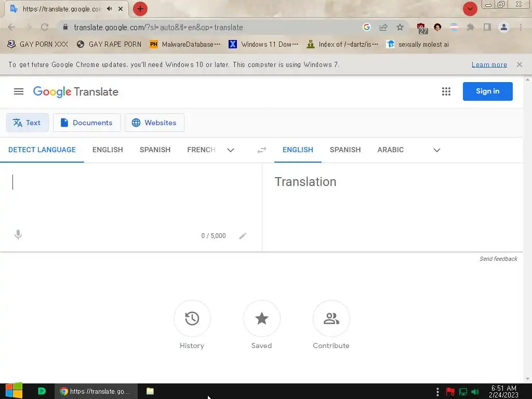This screenshot has width=532, height=399.
Task: Select French as source language
Action: click(x=201, y=150)
